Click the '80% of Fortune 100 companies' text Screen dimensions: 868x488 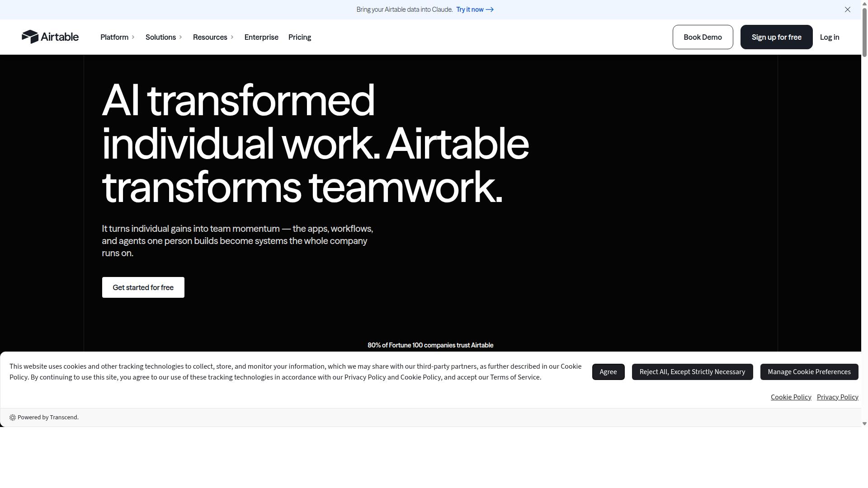tap(430, 345)
